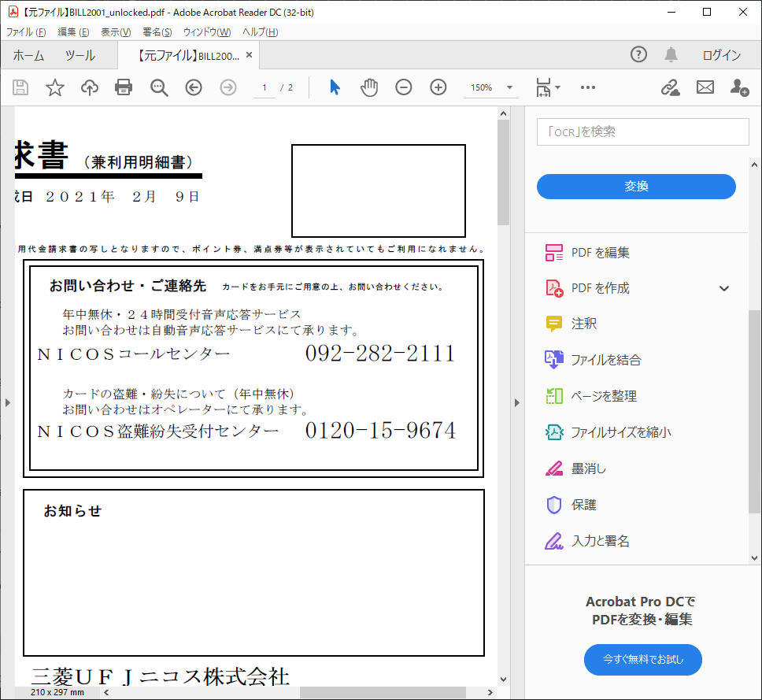762x700 pixels.
Task: Click the お知らせ heading in document
Action: [72, 511]
